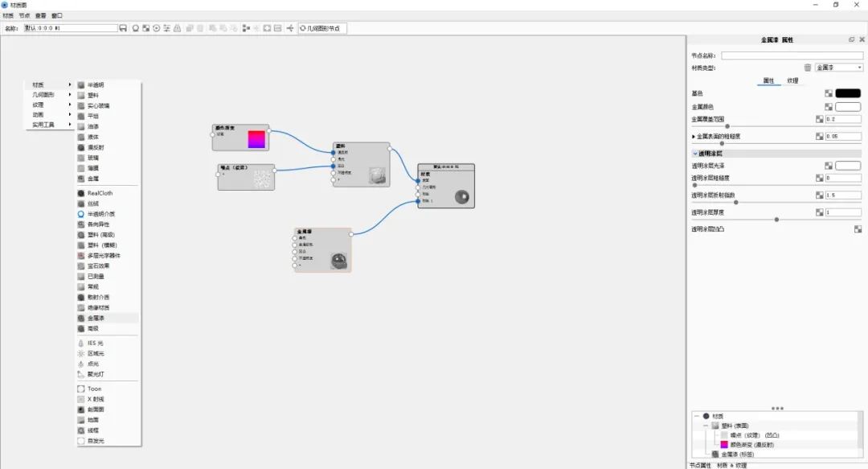The width and height of the screenshot is (868, 469).
Task: Expand the 动画 submenu in the context menu
Action: tap(50, 115)
